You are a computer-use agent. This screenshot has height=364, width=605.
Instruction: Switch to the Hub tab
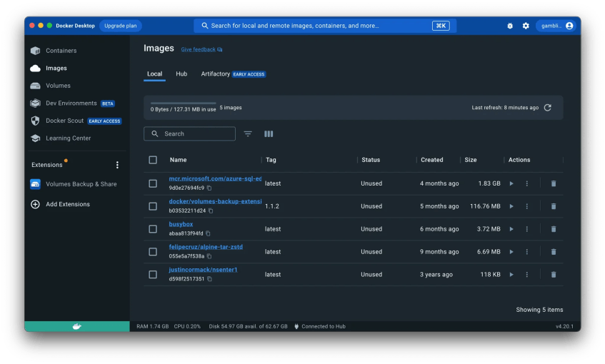click(181, 74)
